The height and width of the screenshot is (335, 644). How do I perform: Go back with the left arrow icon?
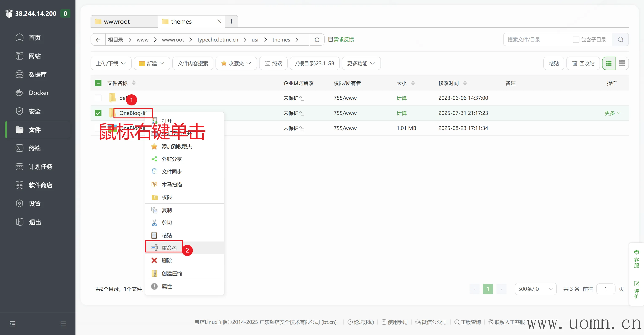coord(98,40)
